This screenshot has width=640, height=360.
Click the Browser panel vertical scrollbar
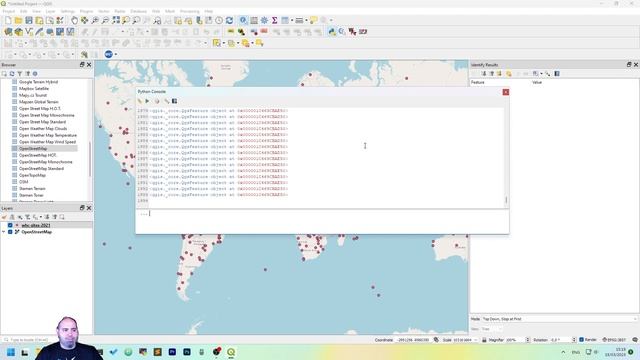(x=90, y=159)
